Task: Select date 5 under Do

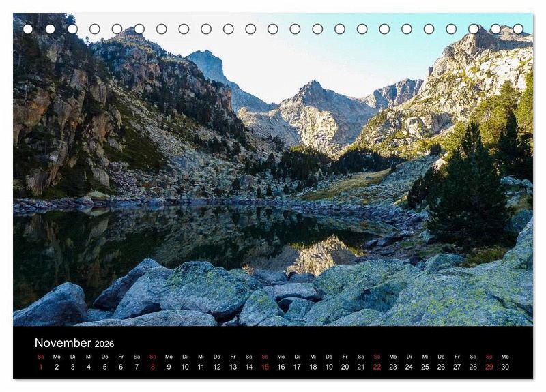Action: click(x=105, y=367)
